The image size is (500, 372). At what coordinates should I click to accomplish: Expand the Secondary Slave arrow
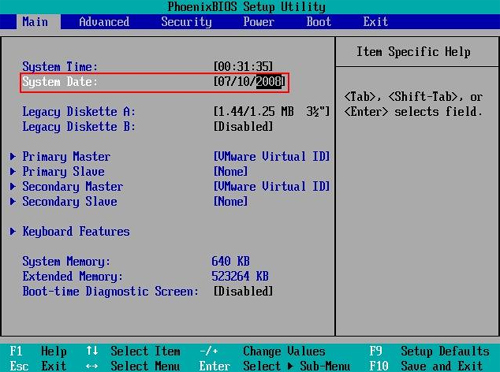point(13,201)
